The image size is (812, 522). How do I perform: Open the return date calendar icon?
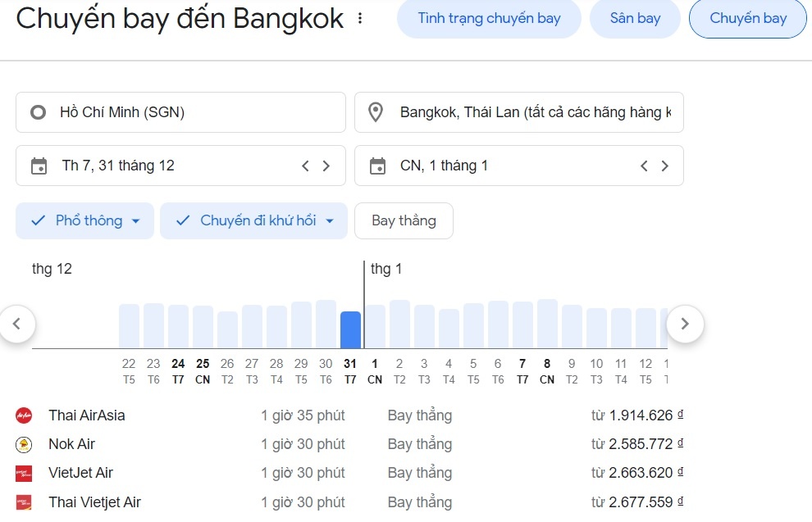377,165
